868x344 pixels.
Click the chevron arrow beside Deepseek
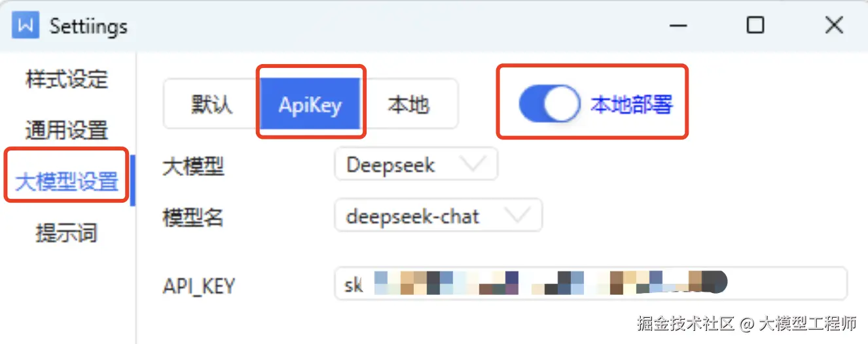click(x=473, y=163)
